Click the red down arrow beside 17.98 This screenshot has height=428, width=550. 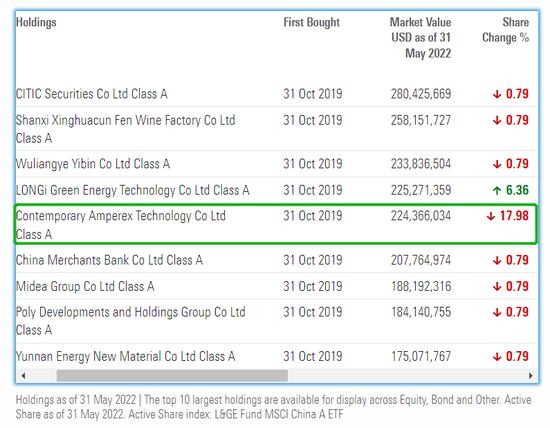(x=490, y=216)
